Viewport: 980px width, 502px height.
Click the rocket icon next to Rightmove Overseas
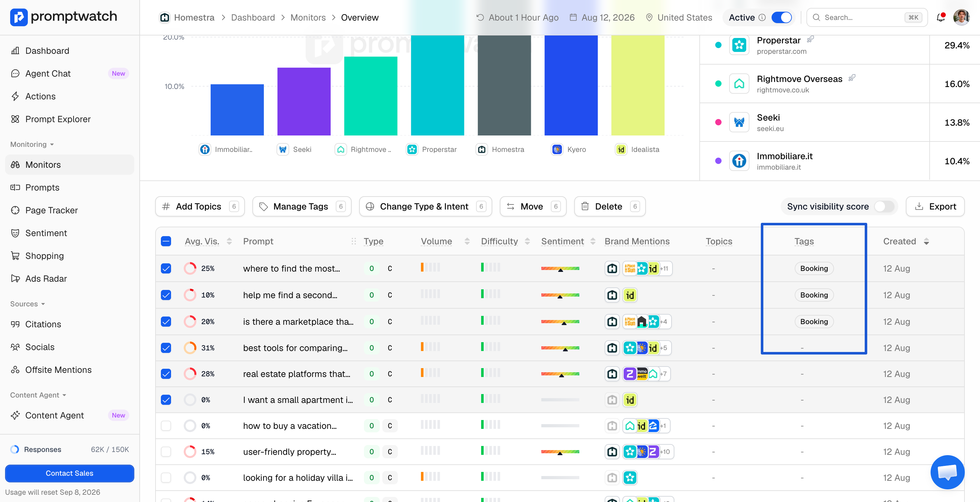[852, 78]
